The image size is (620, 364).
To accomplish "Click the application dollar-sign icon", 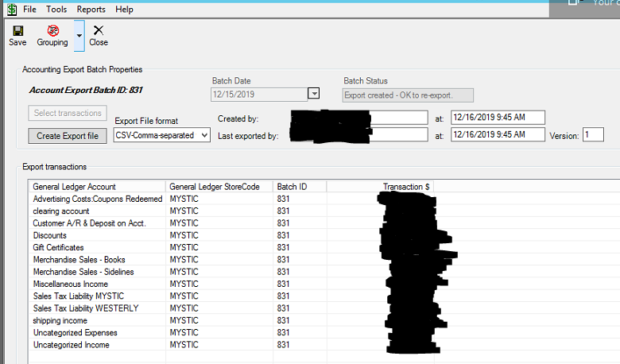I will point(12,10).
